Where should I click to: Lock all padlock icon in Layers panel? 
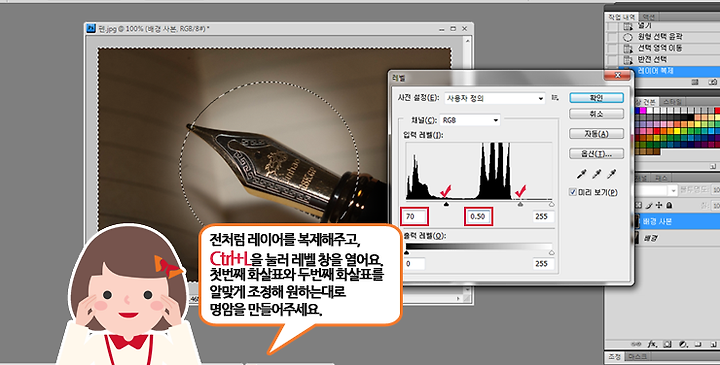coord(669,205)
